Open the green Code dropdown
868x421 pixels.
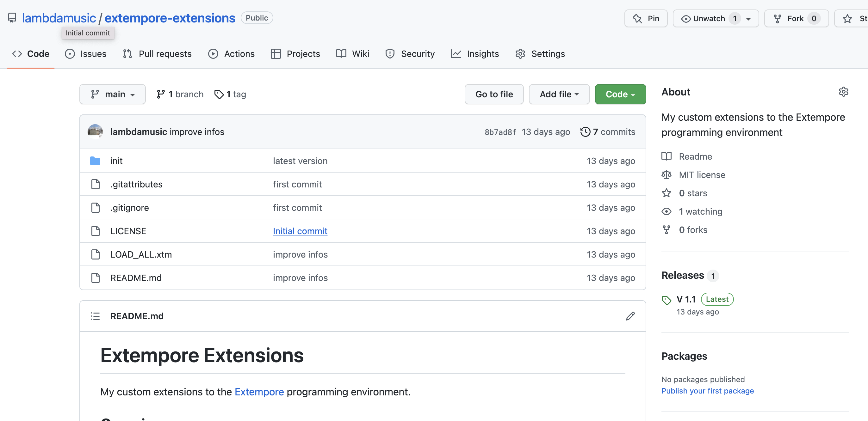pyautogui.click(x=620, y=94)
